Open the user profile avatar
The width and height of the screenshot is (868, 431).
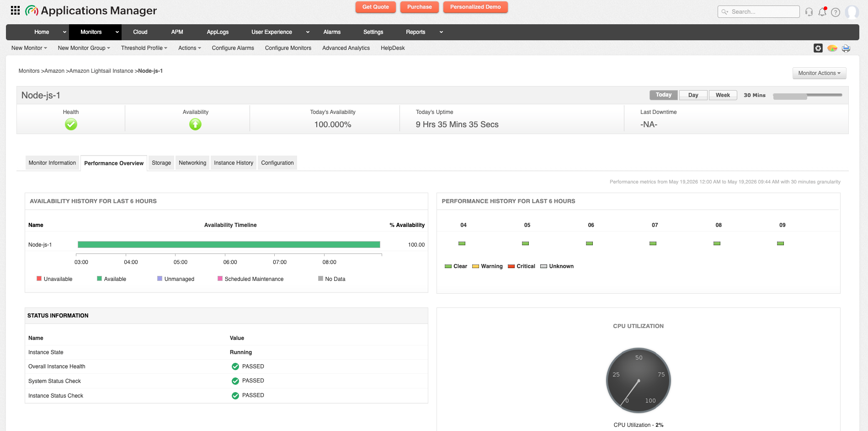[852, 12]
